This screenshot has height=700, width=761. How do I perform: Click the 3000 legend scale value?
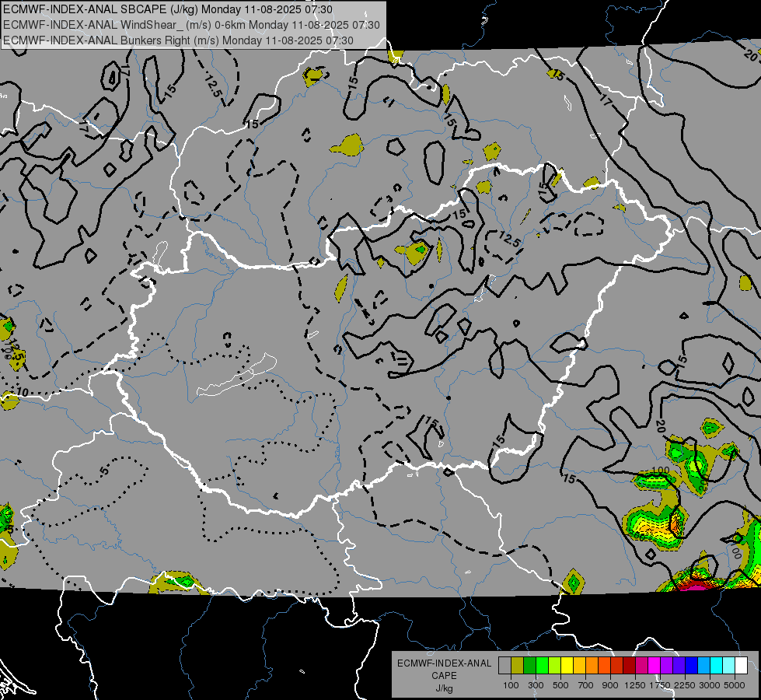pyautogui.click(x=710, y=685)
